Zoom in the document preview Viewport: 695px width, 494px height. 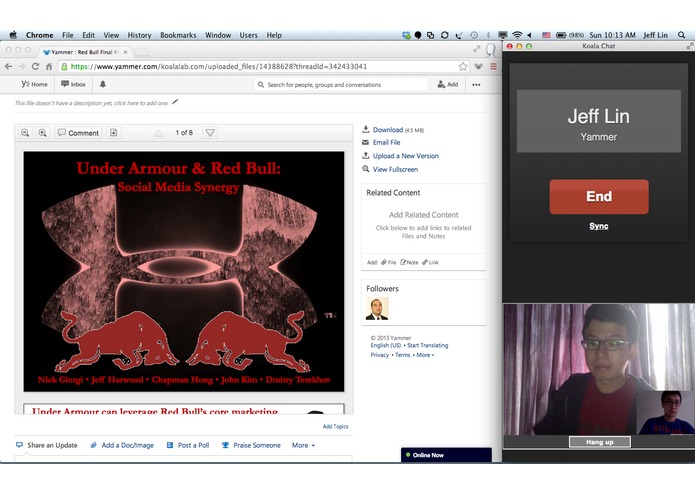click(x=42, y=132)
